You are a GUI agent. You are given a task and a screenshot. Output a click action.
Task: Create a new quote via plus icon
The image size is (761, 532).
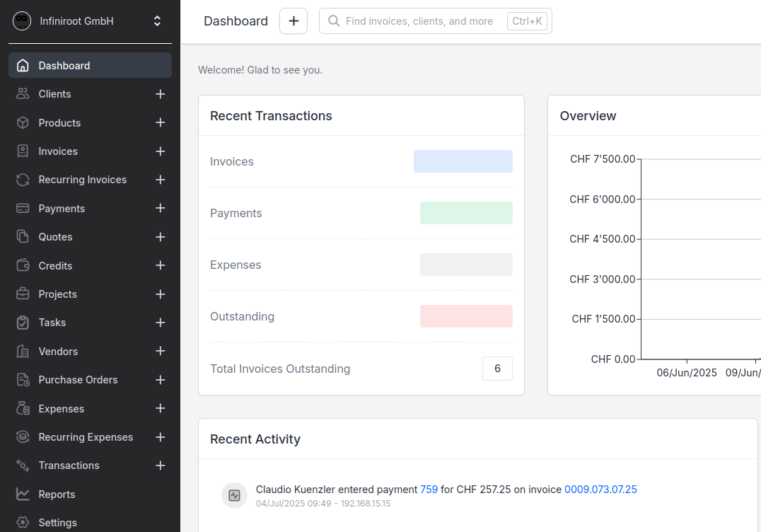160,237
